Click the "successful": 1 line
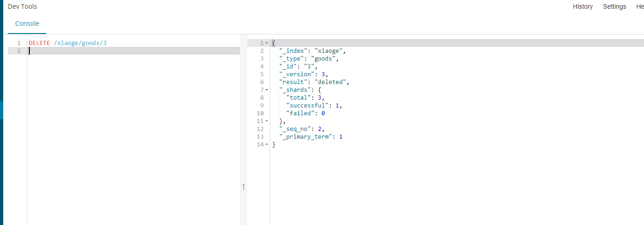 coord(314,105)
